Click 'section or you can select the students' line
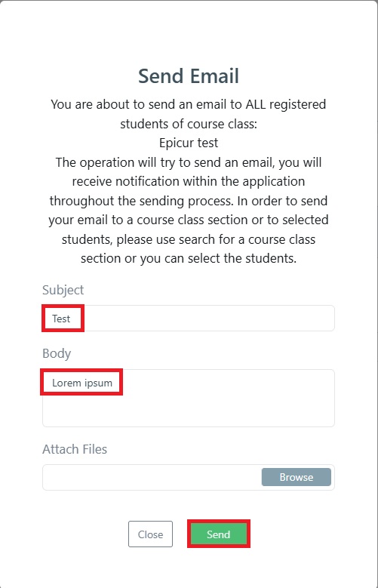The image size is (378, 588). tap(189, 258)
